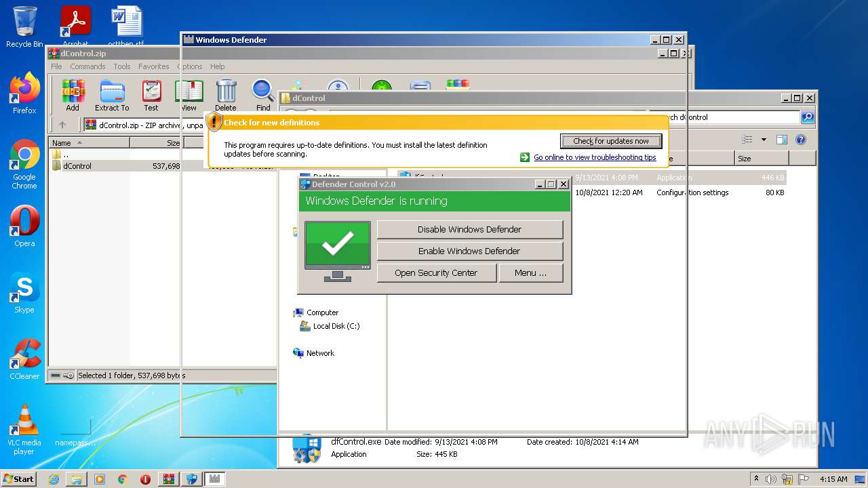Viewport: 868px width, 488px height.
Task: Open Firefox desktop shortcut
Action: [24, 94]
